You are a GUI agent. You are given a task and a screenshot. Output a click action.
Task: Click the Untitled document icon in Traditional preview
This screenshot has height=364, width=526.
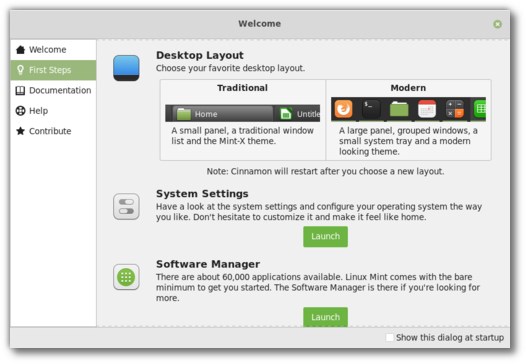[286, 114]
